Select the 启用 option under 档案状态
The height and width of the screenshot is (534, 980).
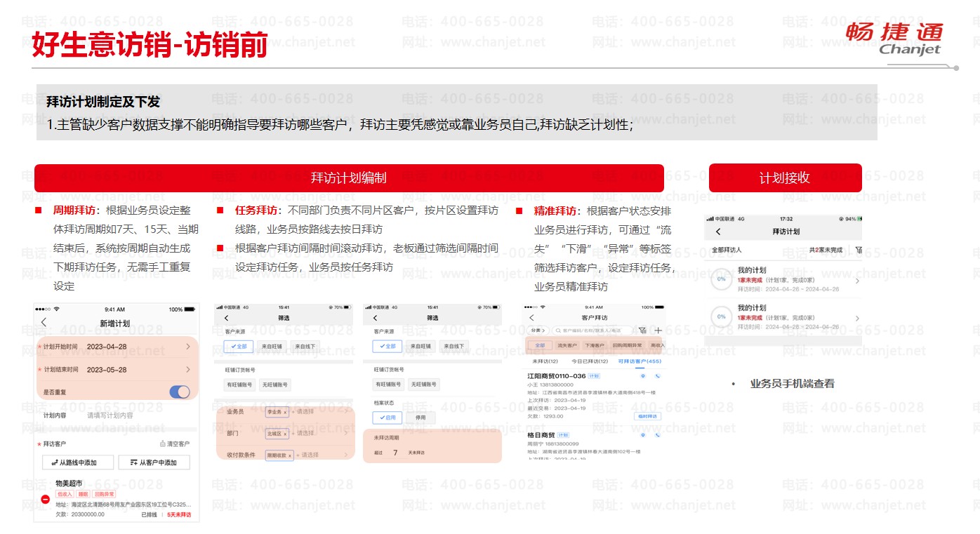click(x=386, y=418)
